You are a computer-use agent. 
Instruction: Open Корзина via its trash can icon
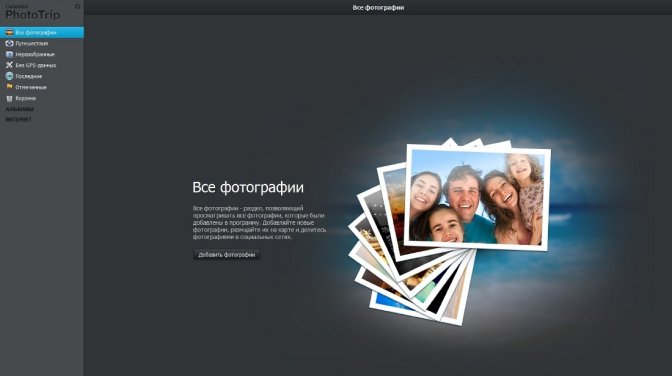pyautogui.click(x=9, y=98)
